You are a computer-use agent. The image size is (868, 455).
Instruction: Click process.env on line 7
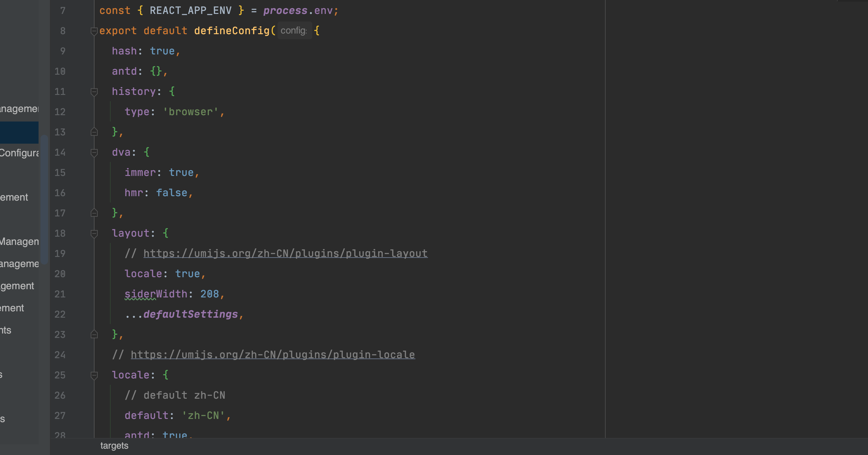point(298,10)
